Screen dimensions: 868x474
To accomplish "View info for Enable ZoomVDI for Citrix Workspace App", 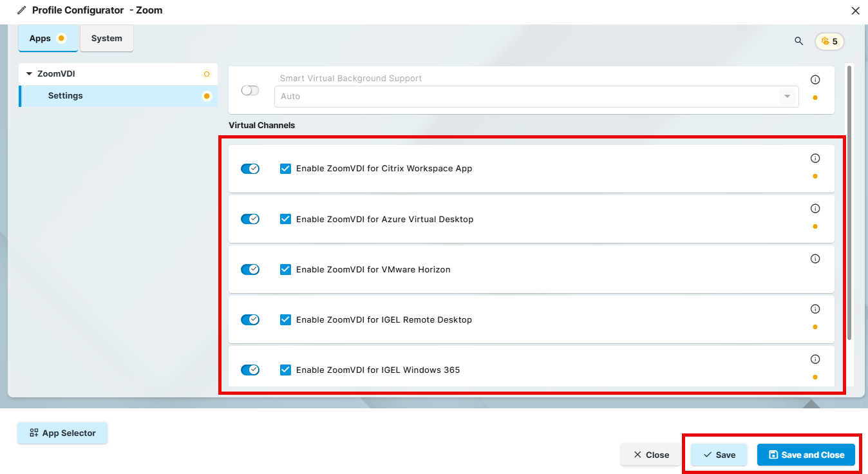I will pos(815,158).
